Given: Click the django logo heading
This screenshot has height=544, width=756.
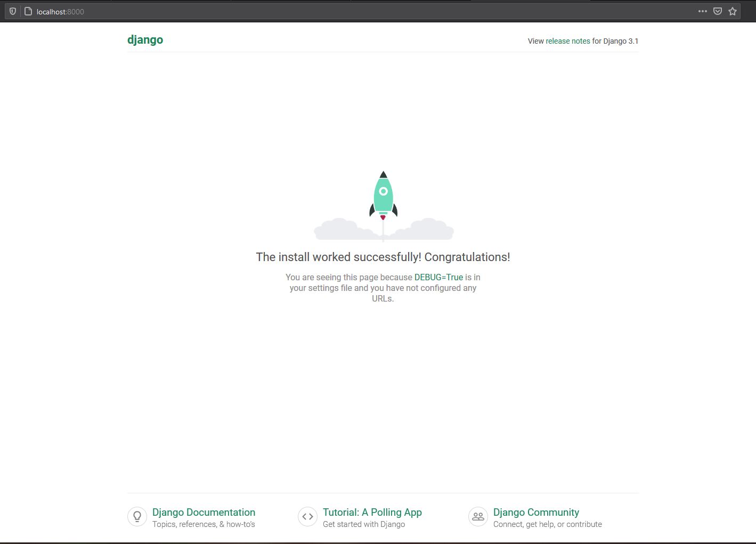Looking at the screenshot, I should 145,40.
